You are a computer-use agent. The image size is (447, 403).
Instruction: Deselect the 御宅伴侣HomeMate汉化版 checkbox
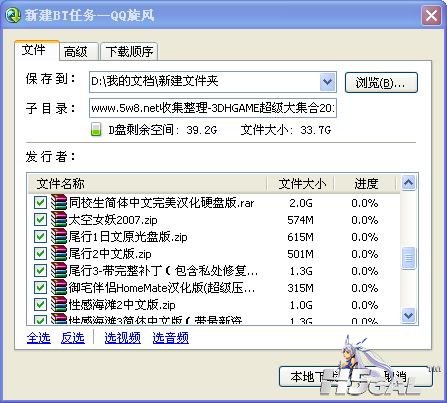(x=40, y=287)
